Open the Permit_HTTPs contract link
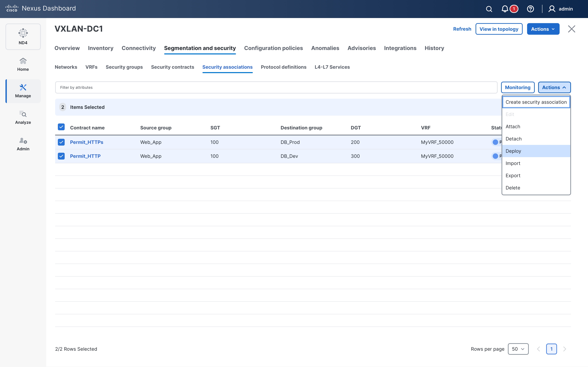Screen dimensions: 588x367 pos(87,142)
